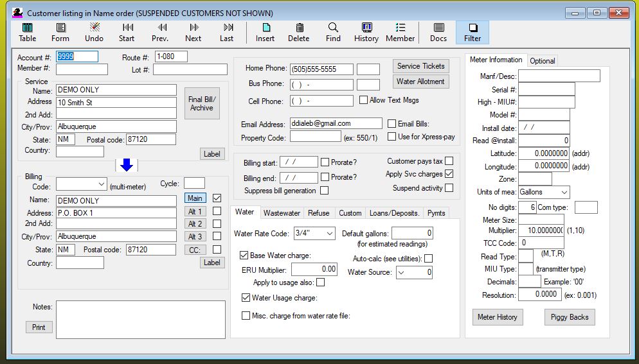639x364 pixels.
Task: Uncheck Apply Svc charges
Action: [449, 174]
